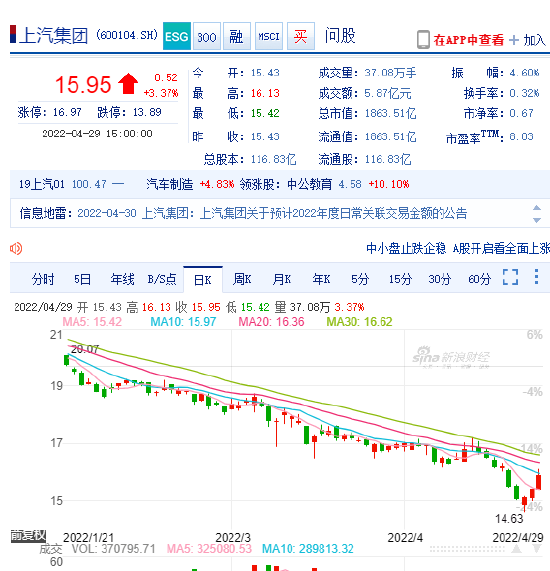The image size is (550, 571).
Task: Click the MA5: 15.42 legend label
Action: tap(92, 322)
